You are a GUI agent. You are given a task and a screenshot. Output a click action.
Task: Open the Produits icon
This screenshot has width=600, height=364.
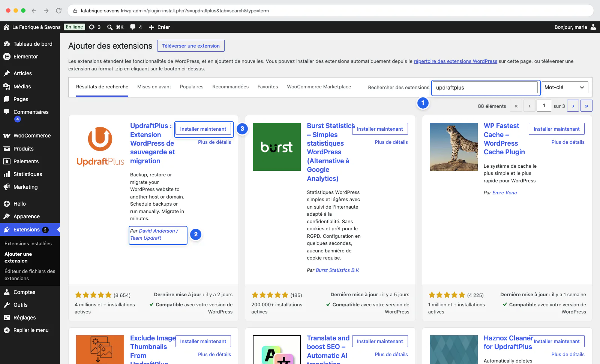[7, 149]
